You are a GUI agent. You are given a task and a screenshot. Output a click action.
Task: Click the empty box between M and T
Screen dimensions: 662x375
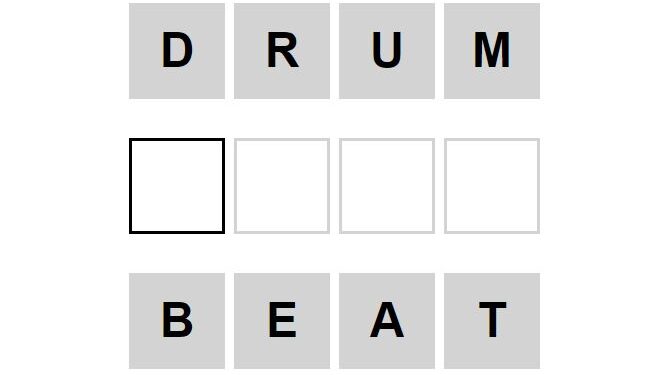[x=492, y=186]
